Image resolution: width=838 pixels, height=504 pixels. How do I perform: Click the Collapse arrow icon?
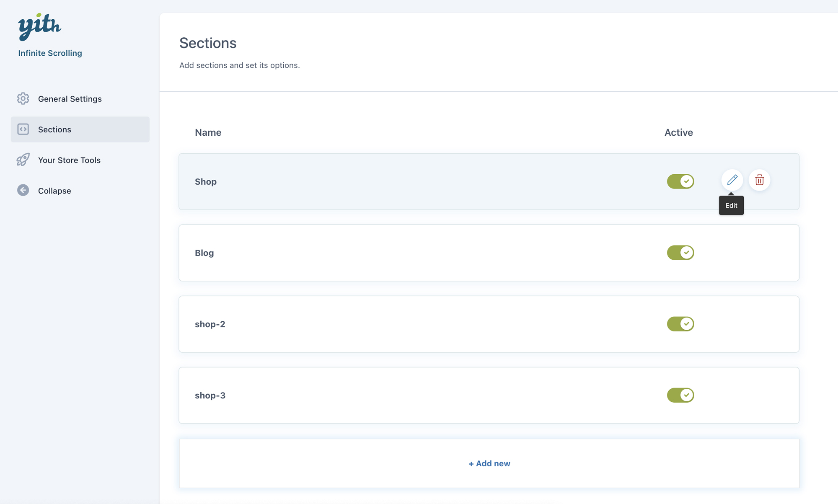tap(23, 190)
